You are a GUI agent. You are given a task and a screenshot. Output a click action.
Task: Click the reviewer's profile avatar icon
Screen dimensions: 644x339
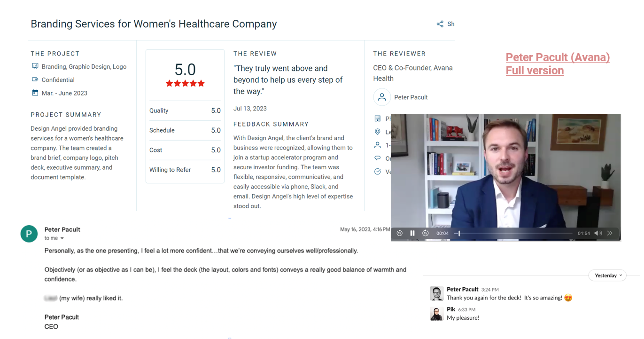[382, 97]
